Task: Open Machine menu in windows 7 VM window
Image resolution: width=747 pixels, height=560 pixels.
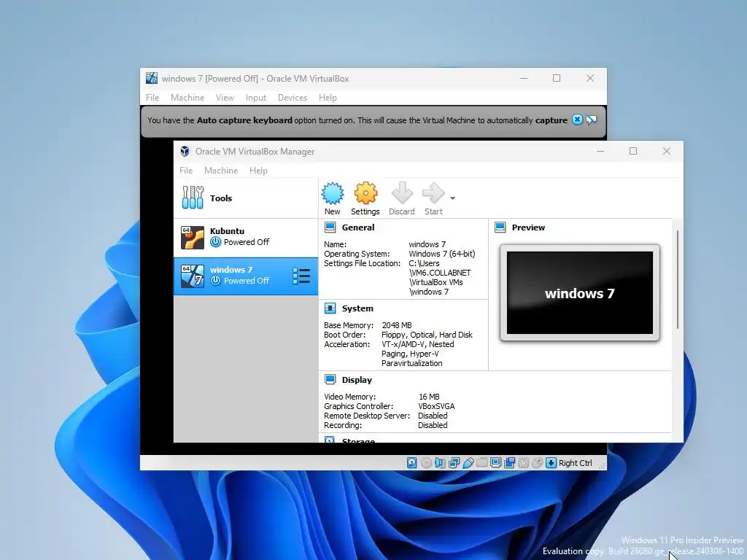Action: 187,98
